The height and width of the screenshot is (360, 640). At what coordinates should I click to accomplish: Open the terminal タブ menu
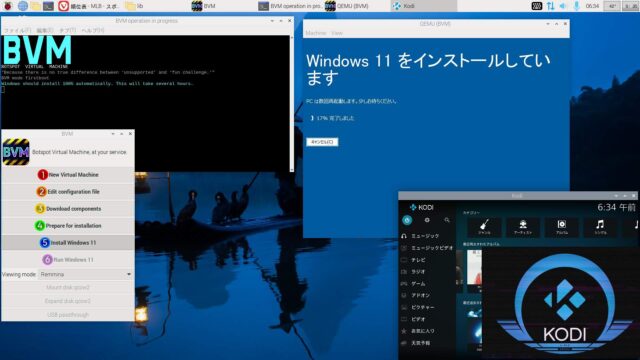tap(67, 31)
